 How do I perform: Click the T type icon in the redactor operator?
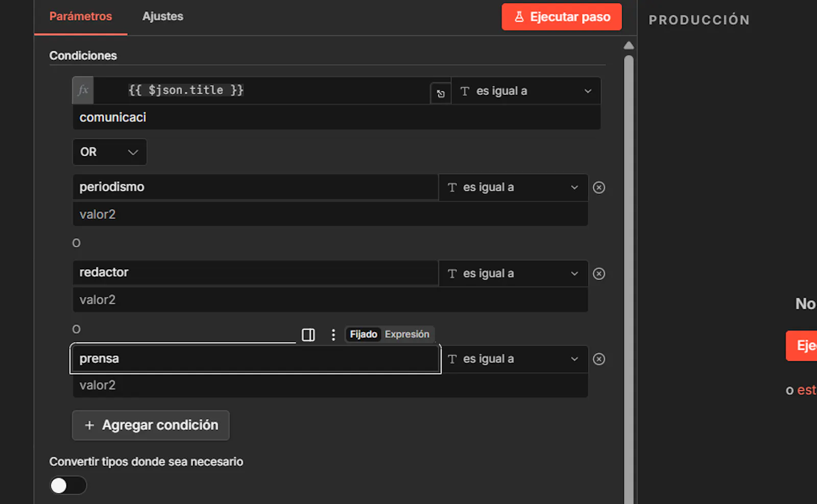(x=452, y=273)
